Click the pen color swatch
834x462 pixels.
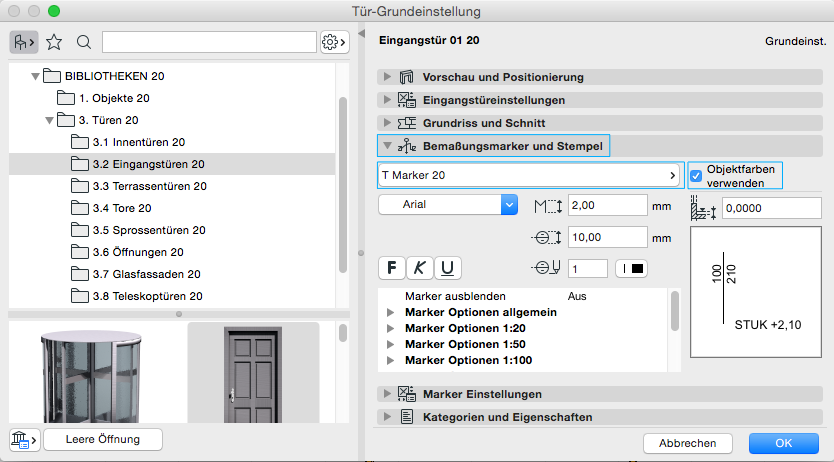[632, 268]
